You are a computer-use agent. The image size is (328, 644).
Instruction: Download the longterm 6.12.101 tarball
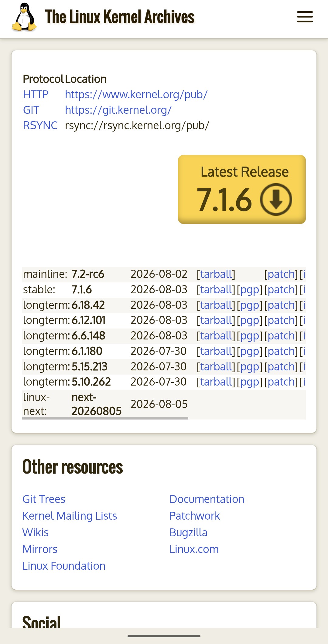[216, 320]
